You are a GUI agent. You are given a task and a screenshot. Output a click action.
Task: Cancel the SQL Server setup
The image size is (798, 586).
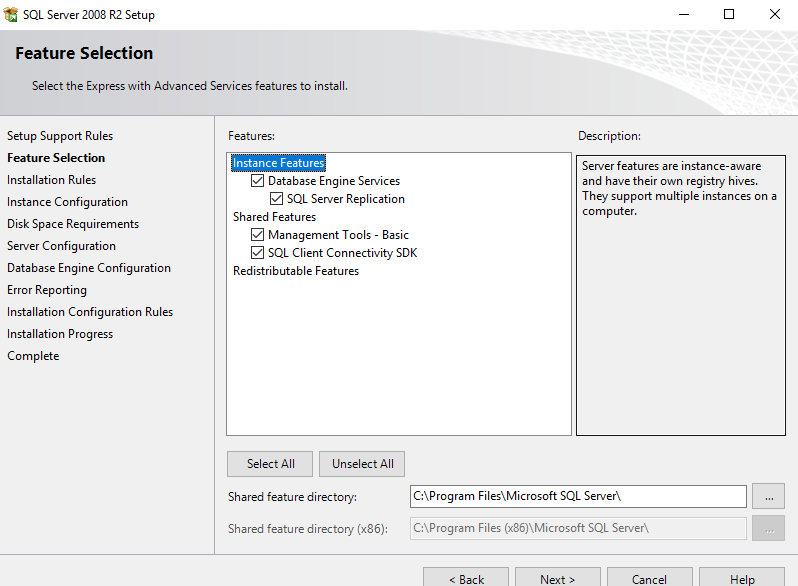(649, 578)
